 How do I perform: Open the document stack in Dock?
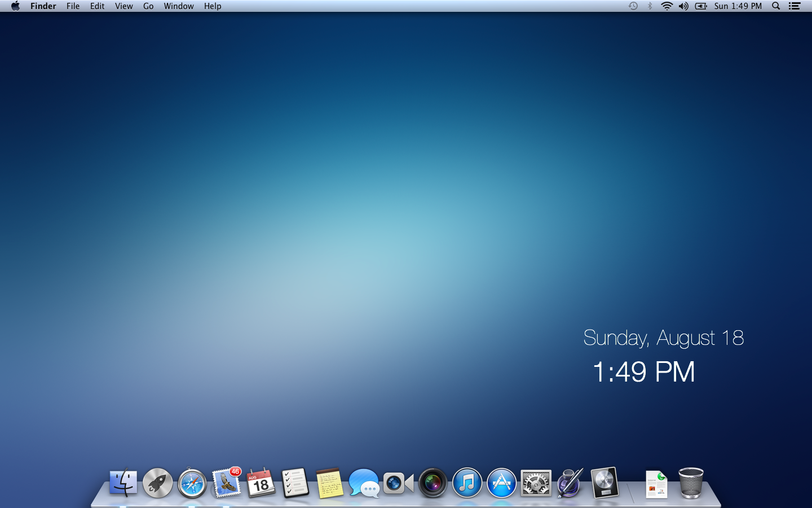656,484
